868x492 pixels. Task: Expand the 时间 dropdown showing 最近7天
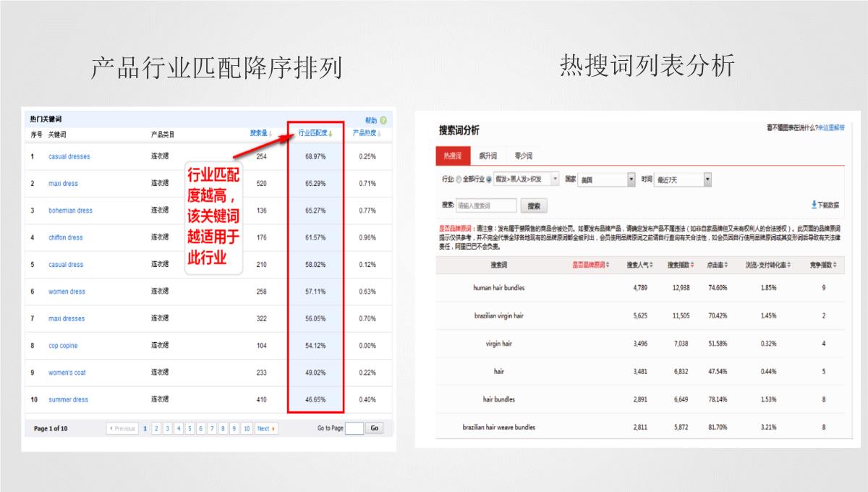pos(707,179)
